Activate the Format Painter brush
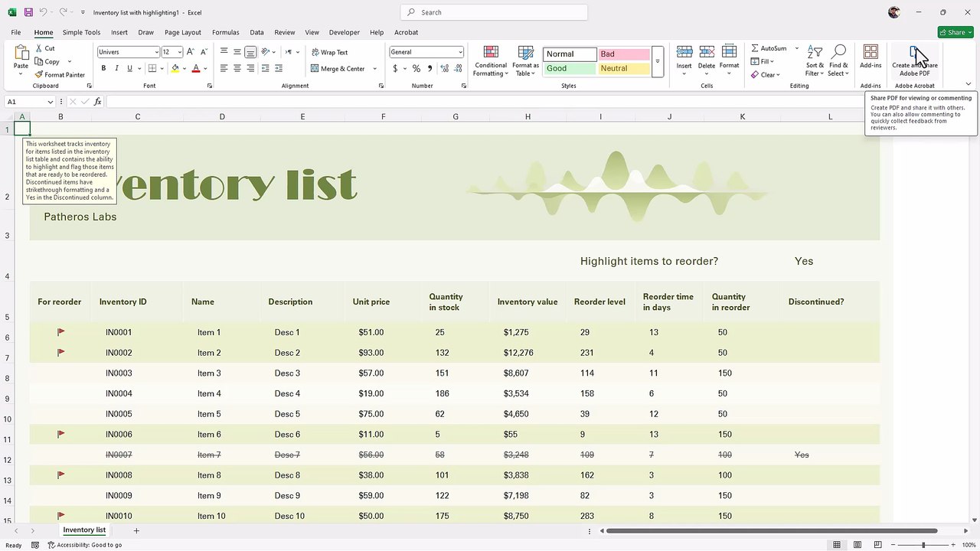Viewport: 980px width, 551px height. [x=39, y=74]
